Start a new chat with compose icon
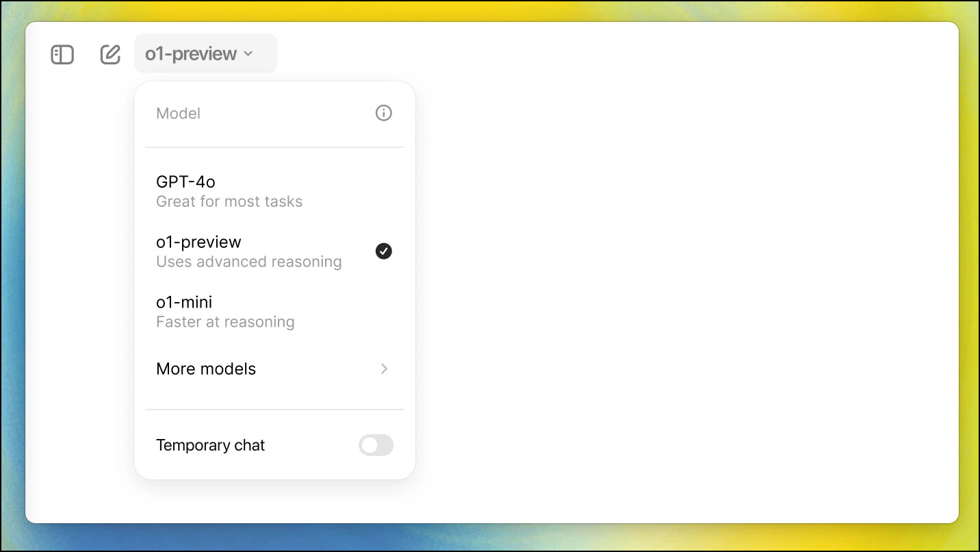This screenshot has height=552, width=980. point(110,54)
